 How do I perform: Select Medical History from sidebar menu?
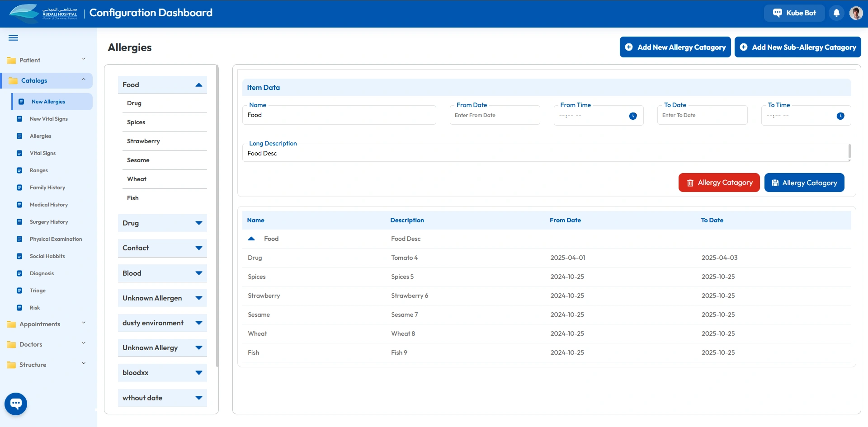coord(49,205)
